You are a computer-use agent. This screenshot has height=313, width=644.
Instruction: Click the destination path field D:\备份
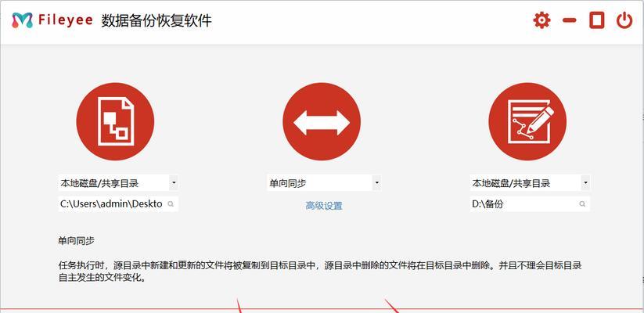coord(530,203)
